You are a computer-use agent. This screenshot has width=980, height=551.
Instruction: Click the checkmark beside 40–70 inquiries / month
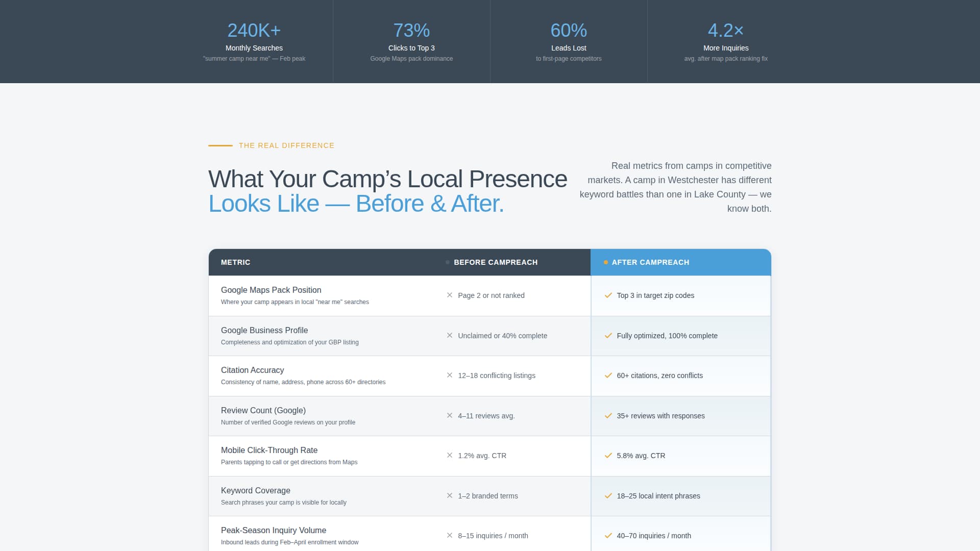(x=608, y=536)
